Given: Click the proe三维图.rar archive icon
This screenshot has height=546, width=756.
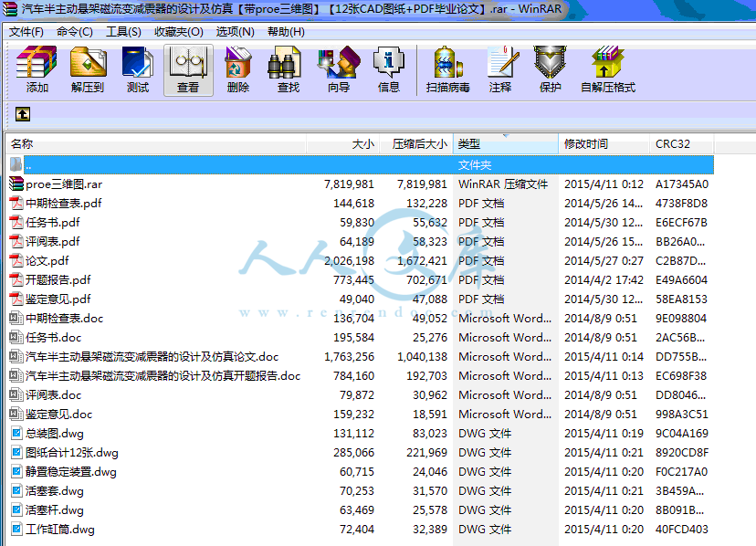Looking at the screenshot, I should tap(16, 184).
